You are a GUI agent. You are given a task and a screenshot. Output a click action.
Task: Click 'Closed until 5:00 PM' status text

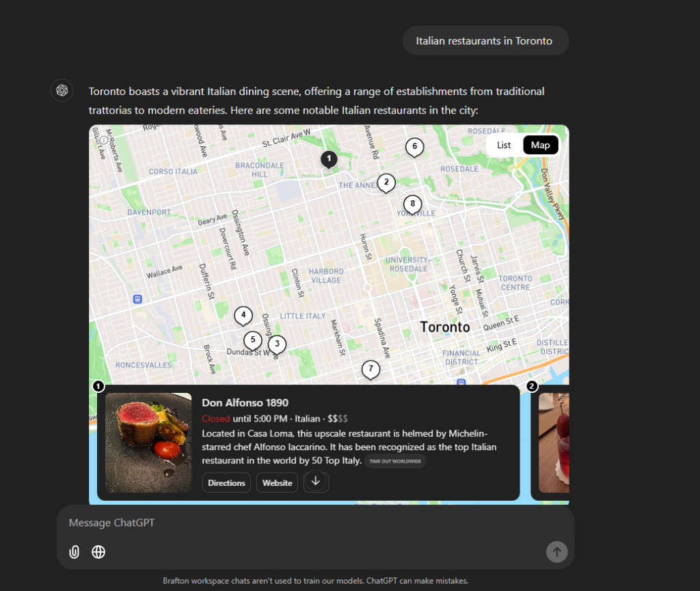click(244, 418)
